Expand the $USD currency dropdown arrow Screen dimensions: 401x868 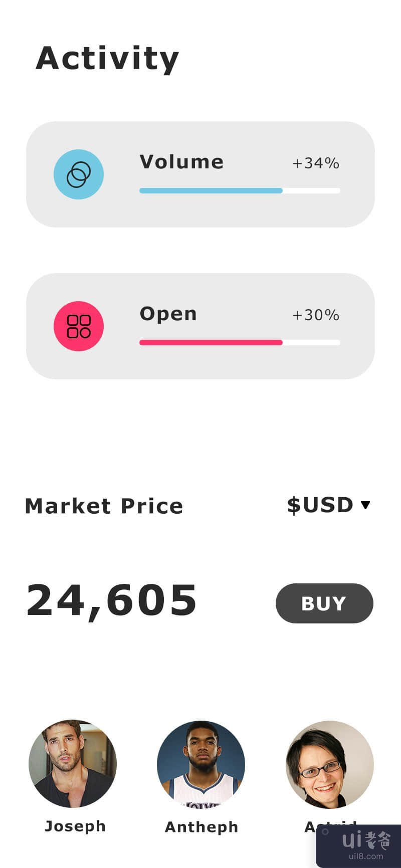[x=365, y=505]
